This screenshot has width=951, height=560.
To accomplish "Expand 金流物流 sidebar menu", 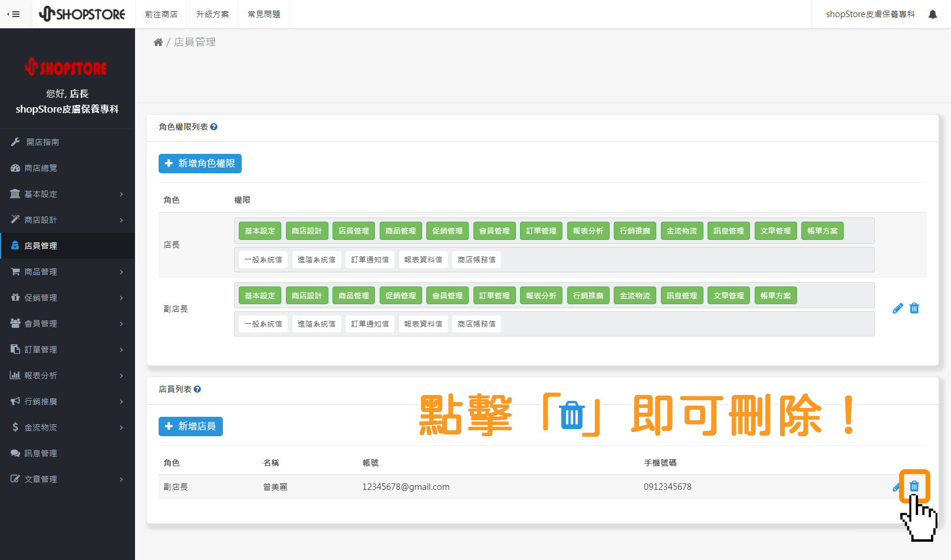I will (67, 427).
